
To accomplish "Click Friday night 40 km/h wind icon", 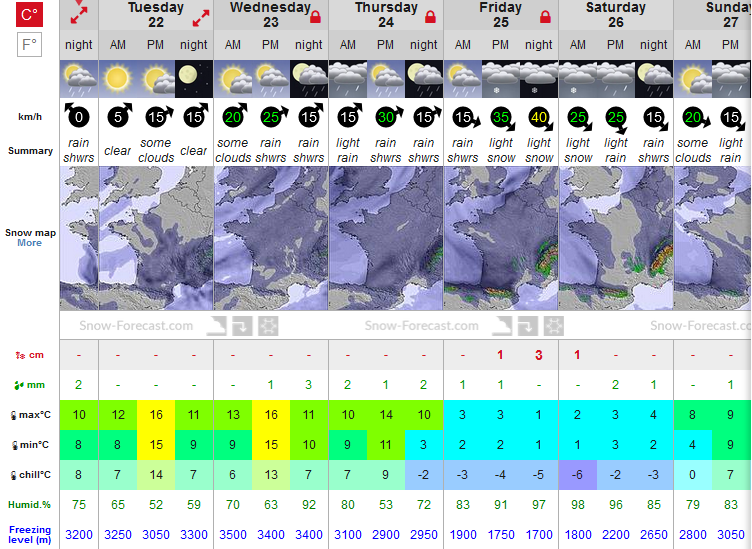I will point(540,117).
